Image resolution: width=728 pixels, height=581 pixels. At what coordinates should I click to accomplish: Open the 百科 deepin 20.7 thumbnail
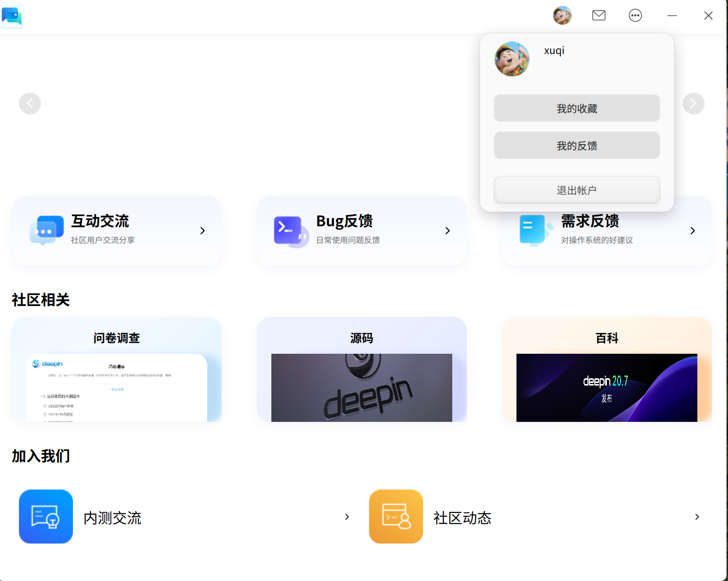click(607, 388)
